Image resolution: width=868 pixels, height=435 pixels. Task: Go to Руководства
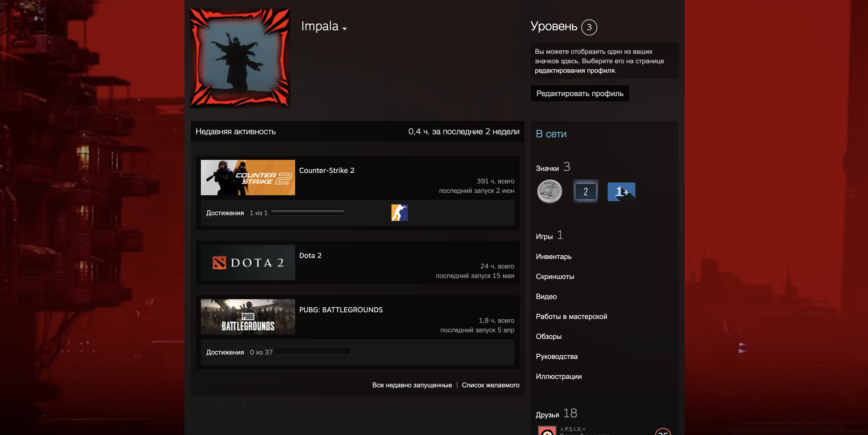[x=557, y=357]
